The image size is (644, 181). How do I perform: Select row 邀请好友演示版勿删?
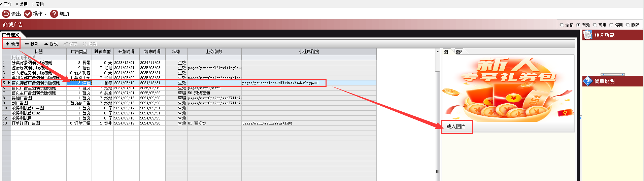pos(189,68)
